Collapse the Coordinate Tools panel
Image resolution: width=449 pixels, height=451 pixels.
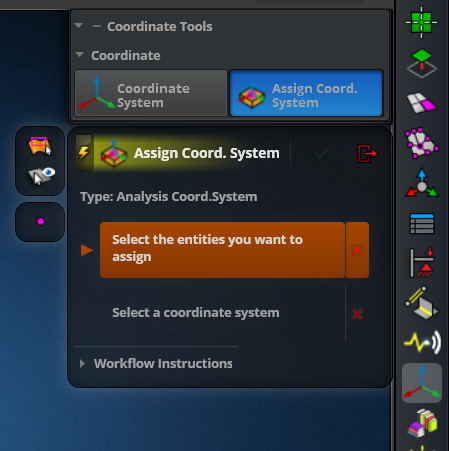(79, 26)
